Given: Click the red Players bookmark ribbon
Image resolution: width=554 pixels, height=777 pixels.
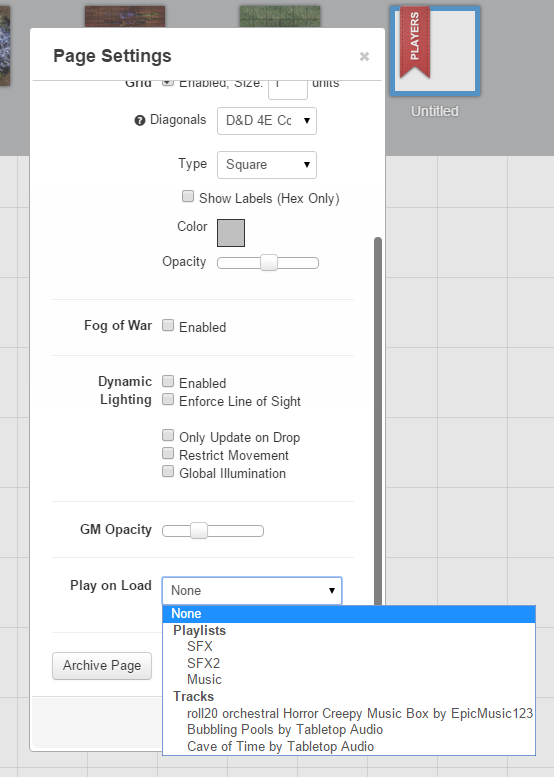Looking at the screenshot, I should pyautogui.click(x=415, y=42).
